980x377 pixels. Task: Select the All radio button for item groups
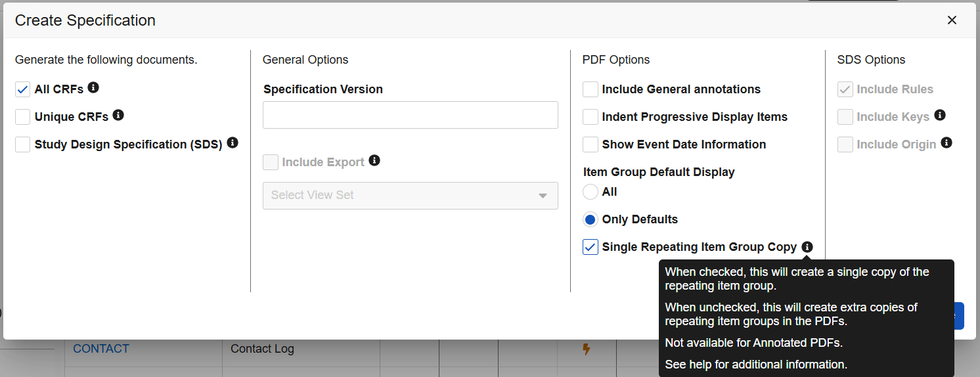[590, 192]
